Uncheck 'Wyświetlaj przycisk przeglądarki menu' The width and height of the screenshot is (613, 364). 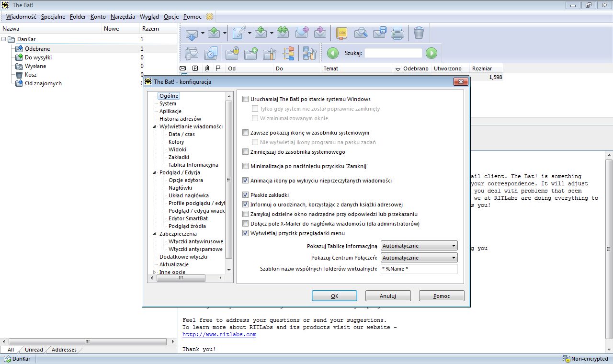click(246, 233)
